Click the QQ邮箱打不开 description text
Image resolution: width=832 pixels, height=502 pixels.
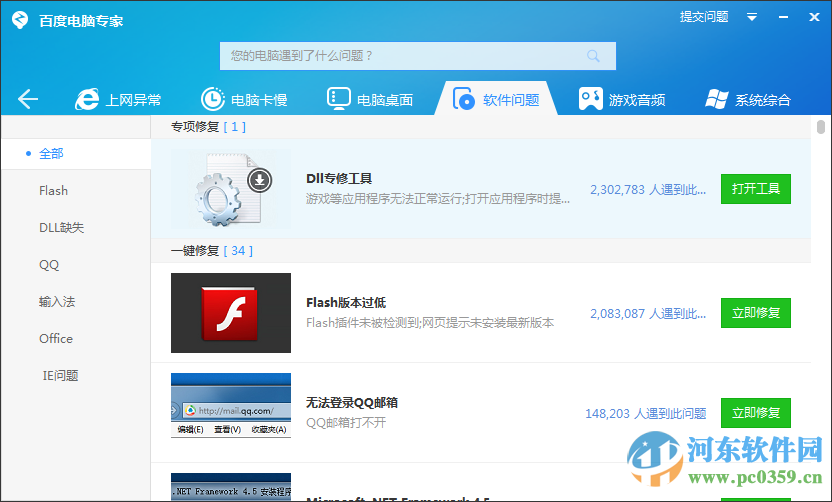(346, 423)
